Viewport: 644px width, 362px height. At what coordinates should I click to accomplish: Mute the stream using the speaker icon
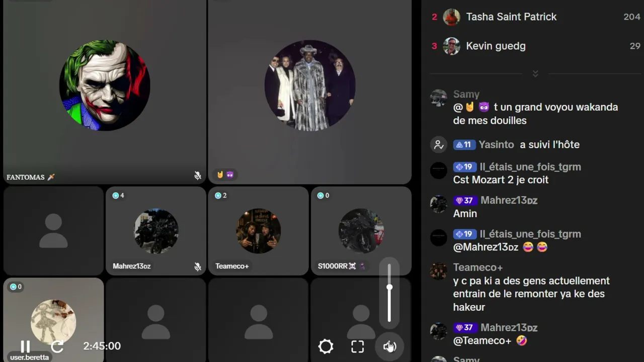pyautogui.click(x=389, y=346)
